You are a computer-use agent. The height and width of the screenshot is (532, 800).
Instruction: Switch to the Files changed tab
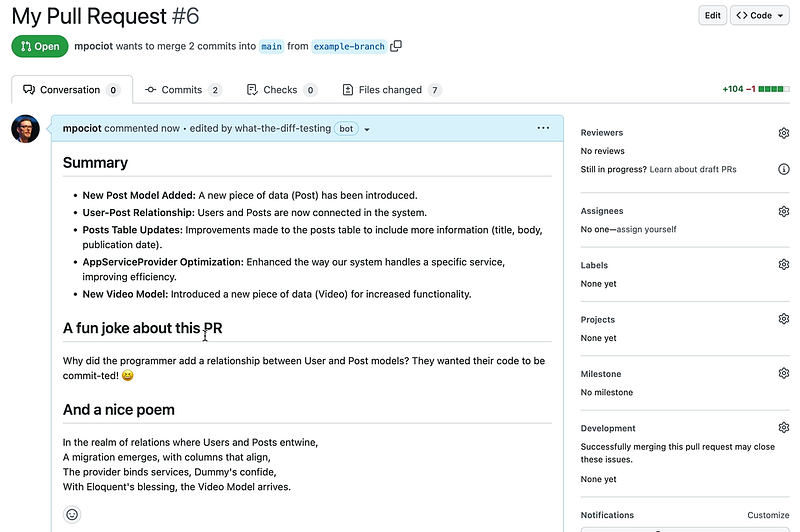click(391, 90)
